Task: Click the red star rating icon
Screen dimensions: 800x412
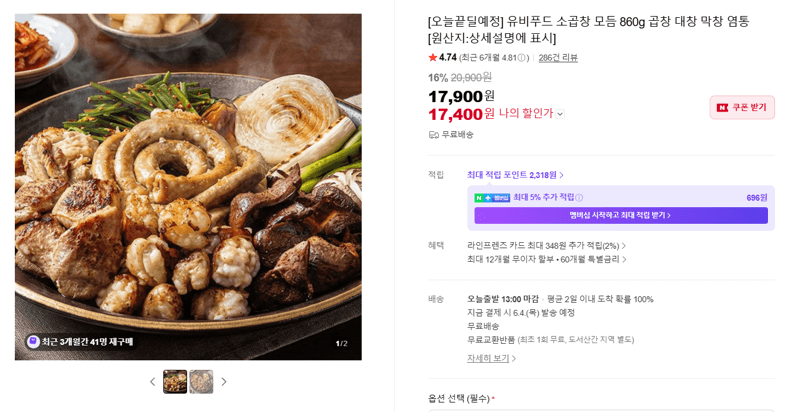Action: (433, 58)
